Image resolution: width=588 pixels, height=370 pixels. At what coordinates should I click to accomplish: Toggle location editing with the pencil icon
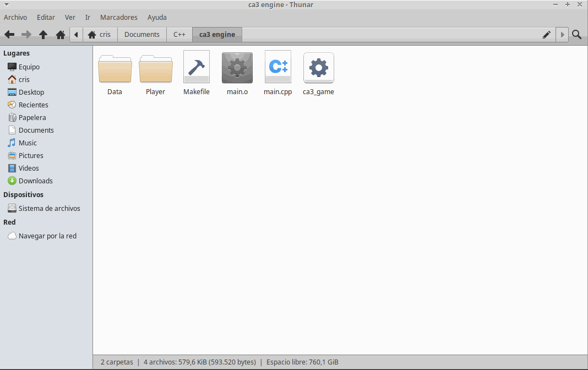tap(546, 35)
